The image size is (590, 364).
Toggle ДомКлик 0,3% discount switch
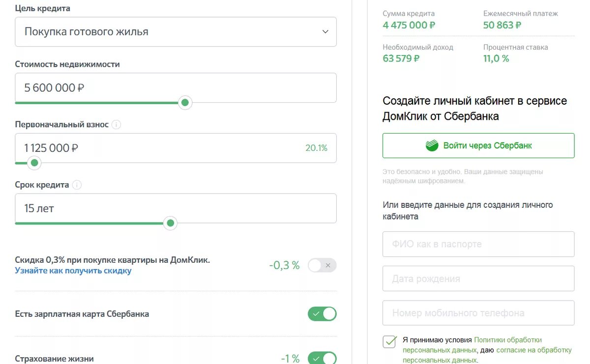[322, 266]
